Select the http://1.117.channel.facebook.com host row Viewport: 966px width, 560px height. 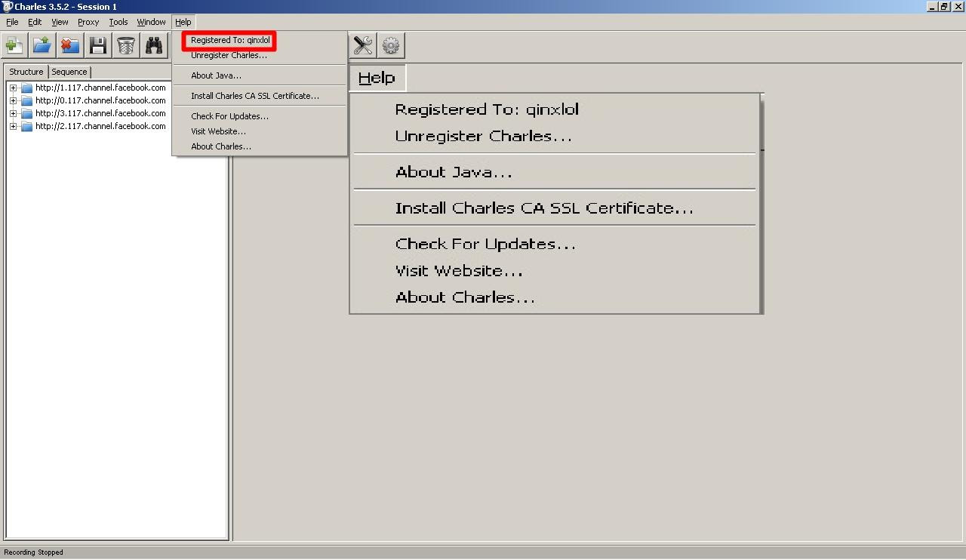(100, 88)
